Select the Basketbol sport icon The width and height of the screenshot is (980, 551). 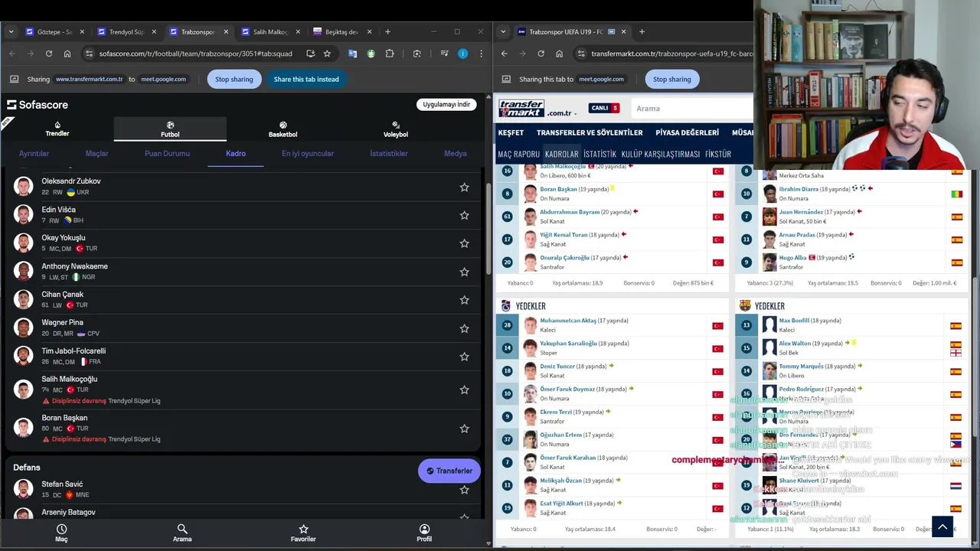283,129
